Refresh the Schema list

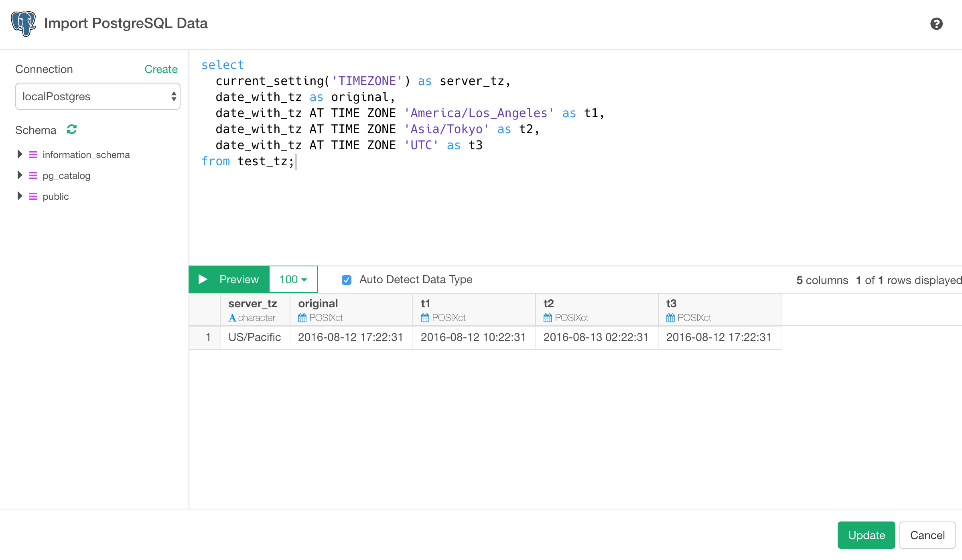(71, 129)
